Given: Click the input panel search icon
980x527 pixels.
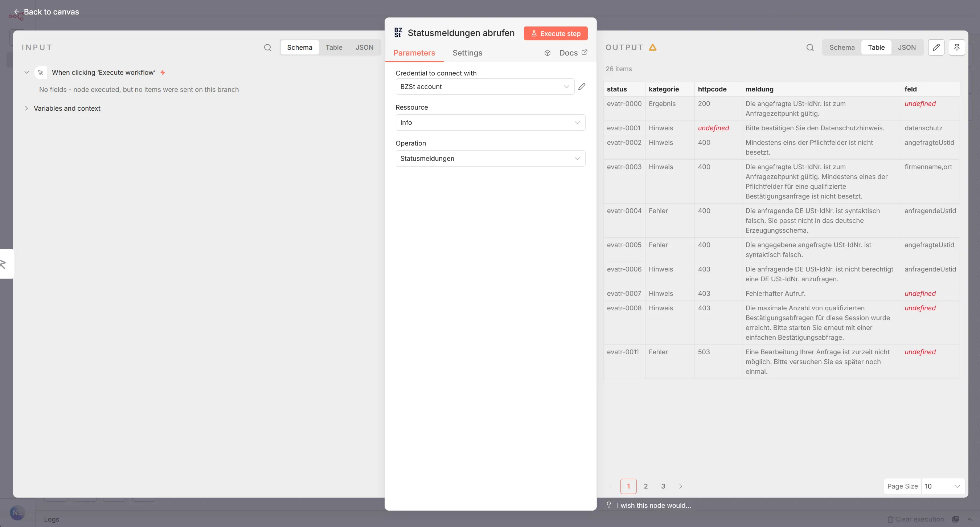Looking at the screenshot, I should point(268,48).
